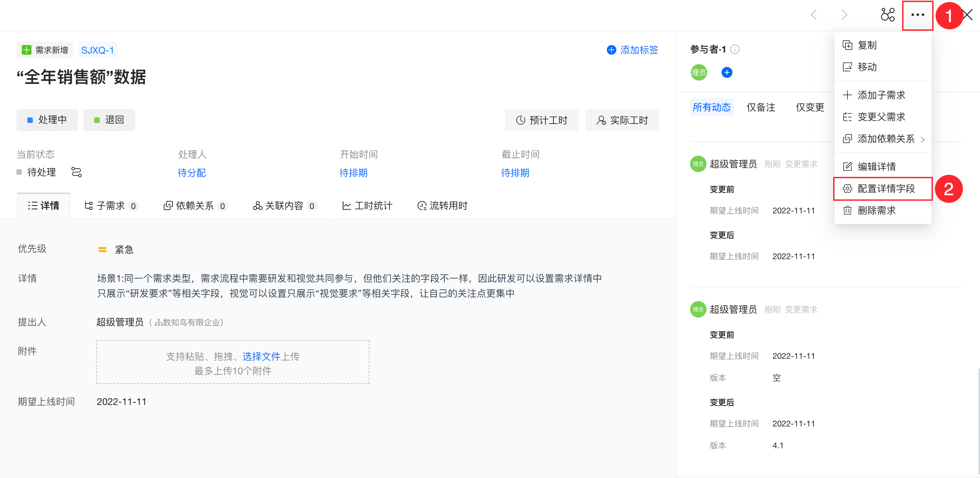This screenshot has height=478, width=980.
Task: Filter activity to 仅备注
Action: click(760, 107)
